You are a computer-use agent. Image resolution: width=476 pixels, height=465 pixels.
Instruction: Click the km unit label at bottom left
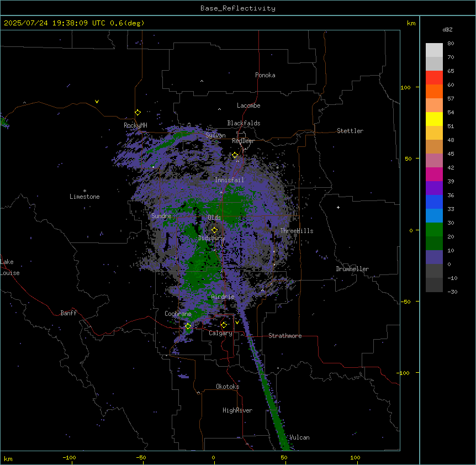pyautogui.click(x=8, y=458)
